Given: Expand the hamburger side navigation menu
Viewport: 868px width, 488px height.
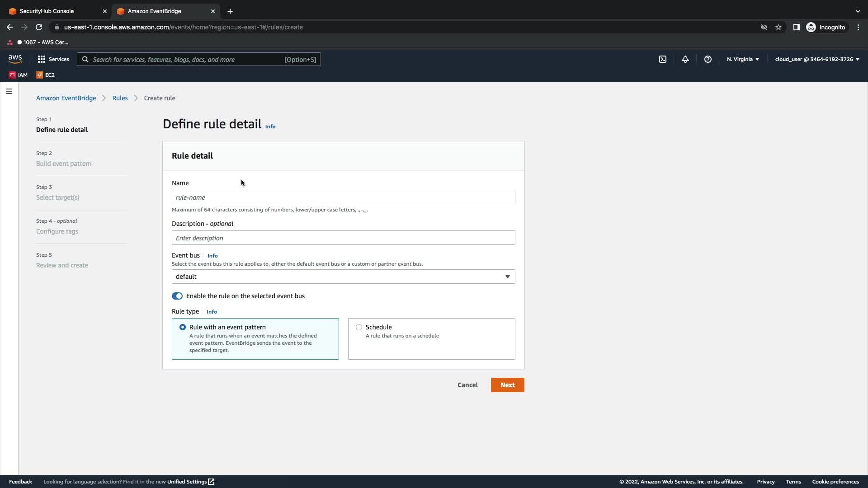Looking at the screenshot, I should tap(9, 91).
